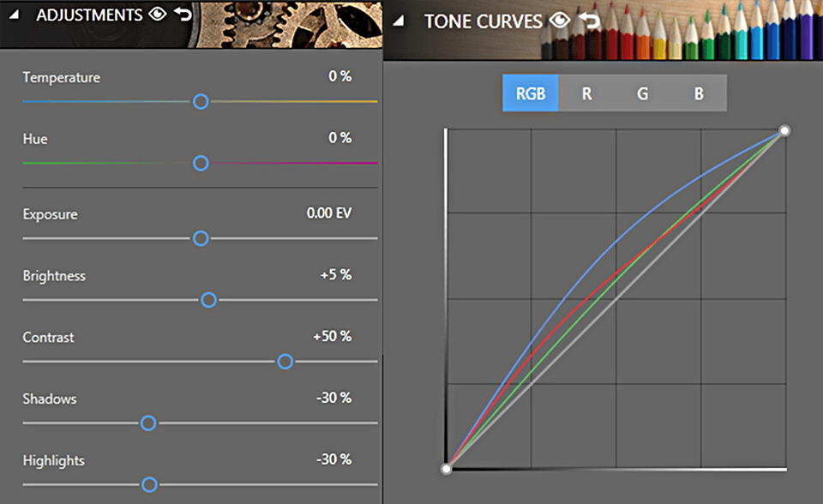The height and width of the screenshot is (504, 823).
Task: Click the Temperature slider handle
Action: 201,102
